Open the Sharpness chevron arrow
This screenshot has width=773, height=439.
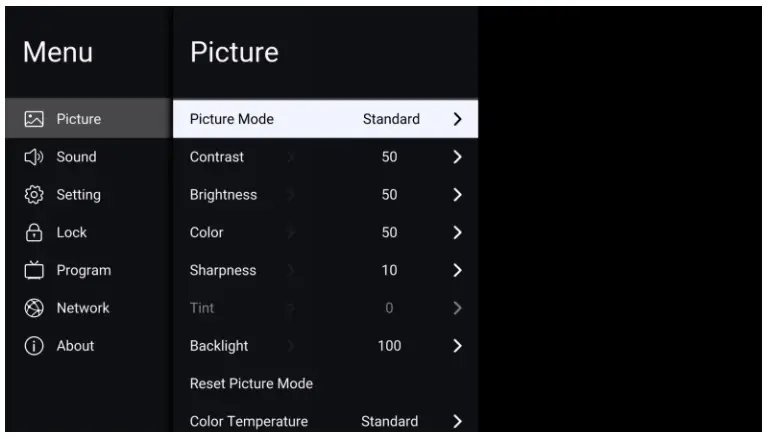[457, 270]
